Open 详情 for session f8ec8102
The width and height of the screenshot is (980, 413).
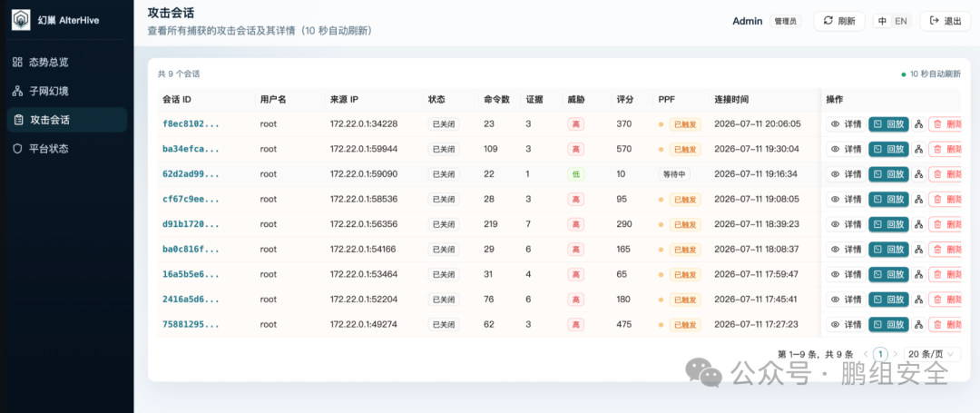tap(846, 124)
